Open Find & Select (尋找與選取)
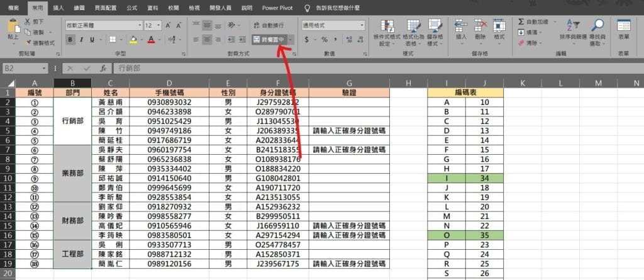644x280 pixels. coord(597,33)
